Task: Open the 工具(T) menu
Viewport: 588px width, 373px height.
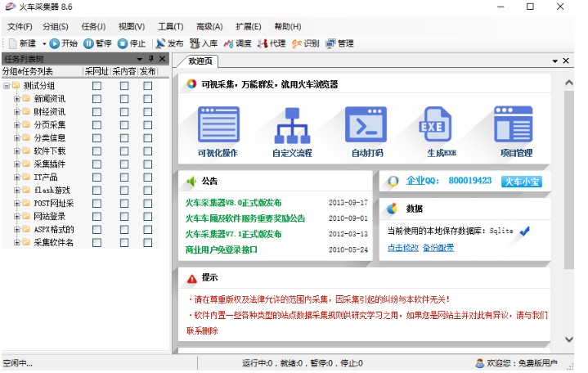Action: 171,27
